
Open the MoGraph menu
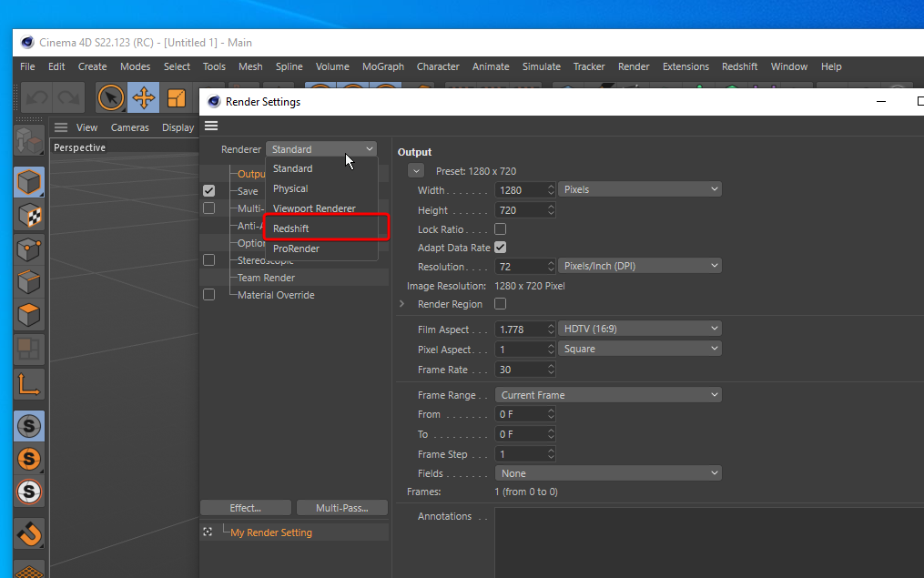point(383,66)
